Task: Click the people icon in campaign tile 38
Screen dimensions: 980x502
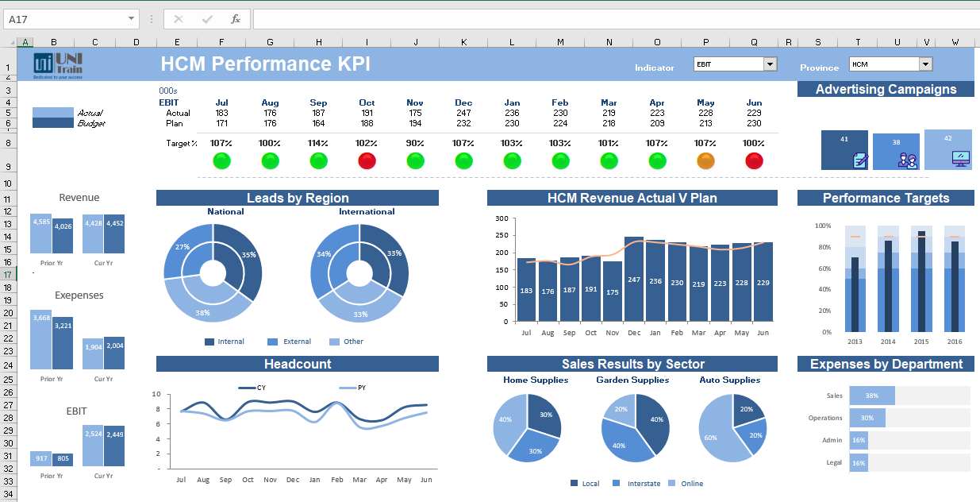Action: [907, 160]
